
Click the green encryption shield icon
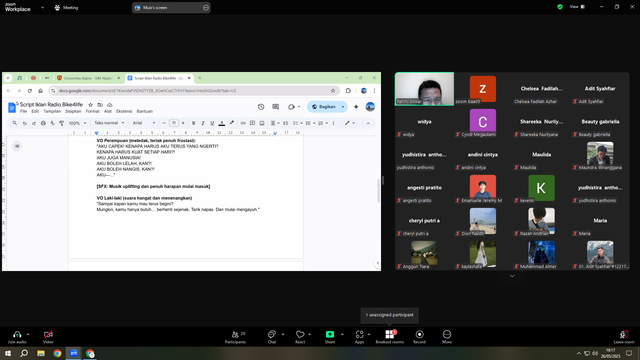(560, 7)
